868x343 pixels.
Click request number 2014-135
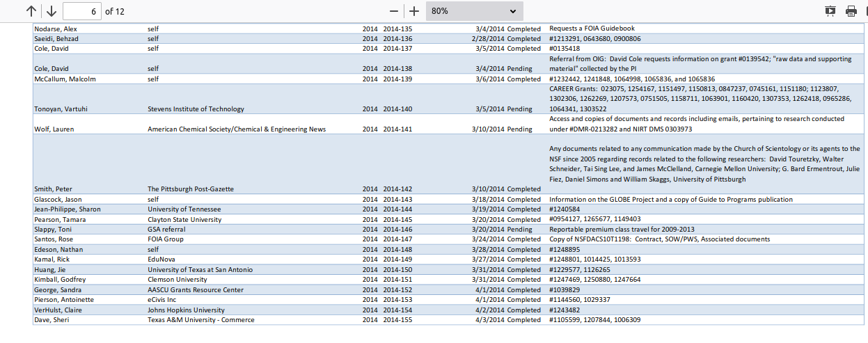(397, 29)
